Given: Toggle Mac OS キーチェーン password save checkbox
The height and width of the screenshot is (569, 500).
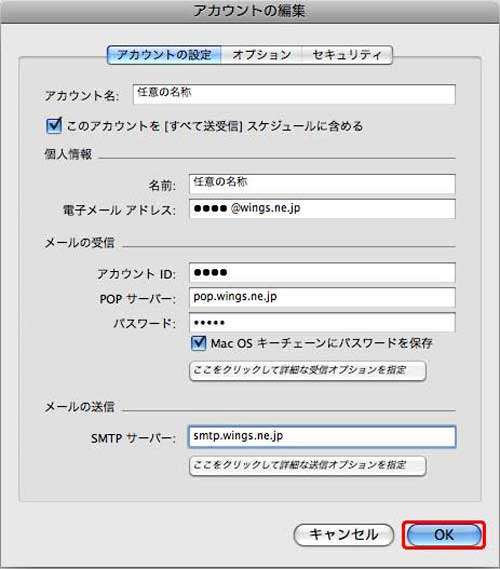Looking at the screenshot, I should coord(198,343).
